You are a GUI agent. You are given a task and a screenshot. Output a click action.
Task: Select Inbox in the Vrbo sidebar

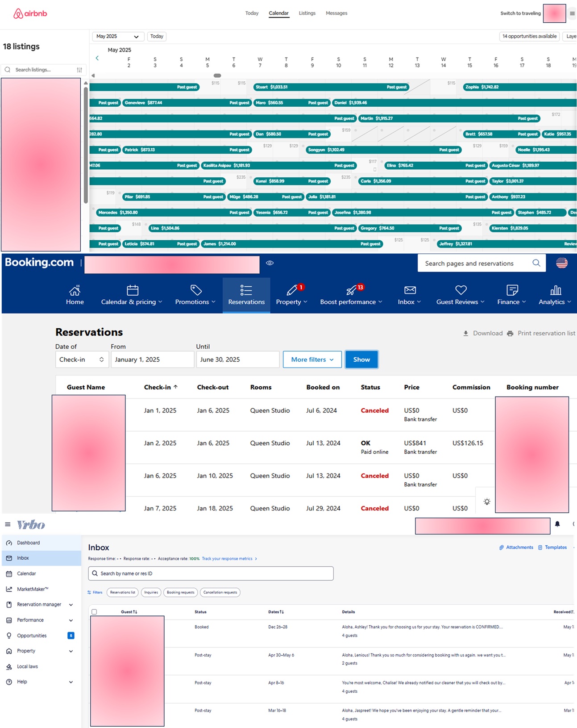pyautogui.click(x=42, y=558)
